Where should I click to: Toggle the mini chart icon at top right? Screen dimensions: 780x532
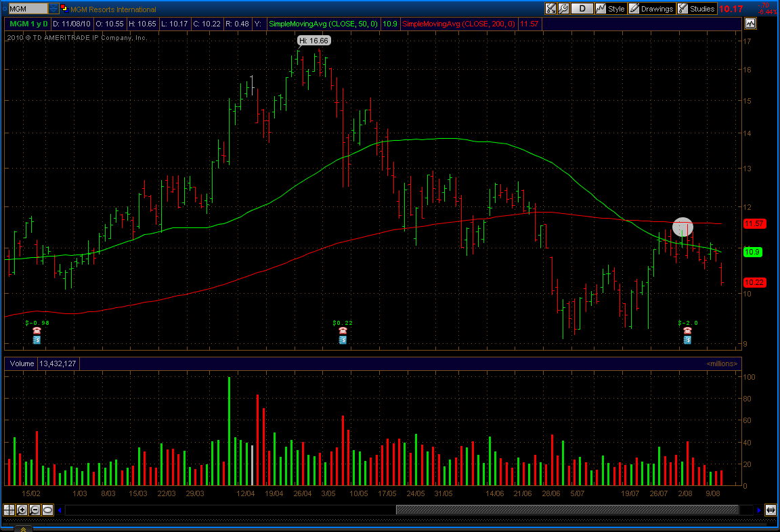[750, 24]
